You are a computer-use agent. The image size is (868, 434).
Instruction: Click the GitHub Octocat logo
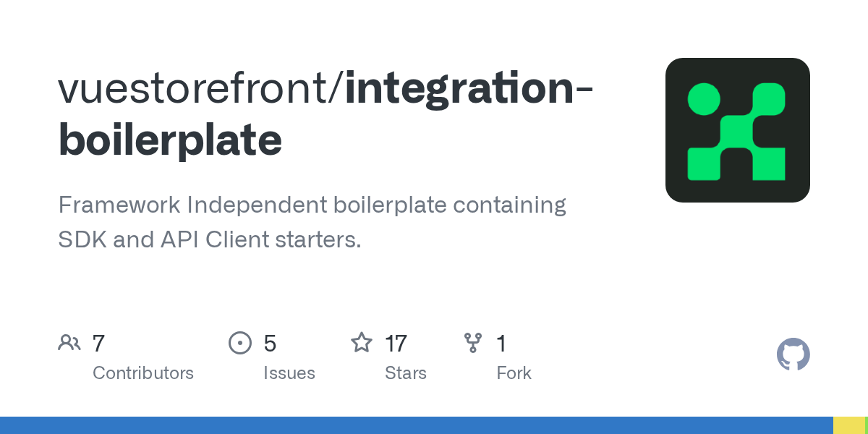point(793,354)
